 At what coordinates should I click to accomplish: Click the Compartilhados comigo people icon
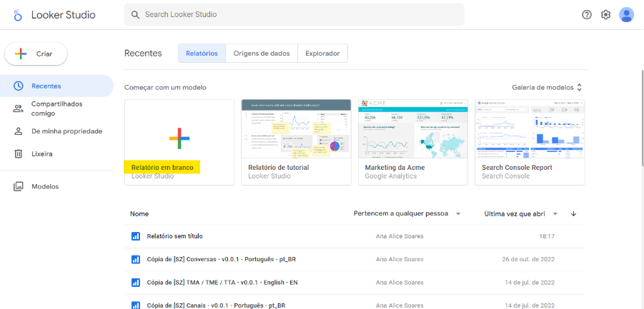(x=18, y=108)
